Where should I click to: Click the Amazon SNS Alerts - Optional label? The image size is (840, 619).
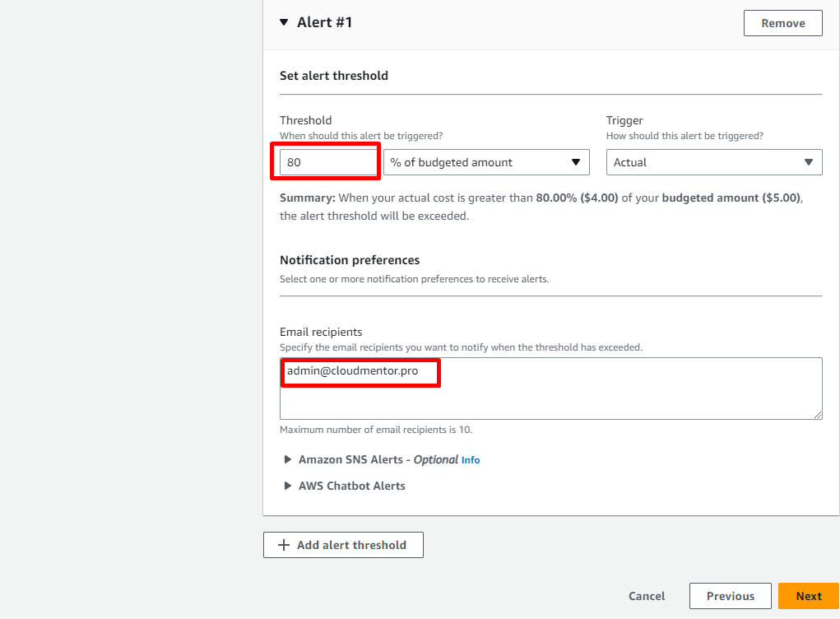(378, 460)
